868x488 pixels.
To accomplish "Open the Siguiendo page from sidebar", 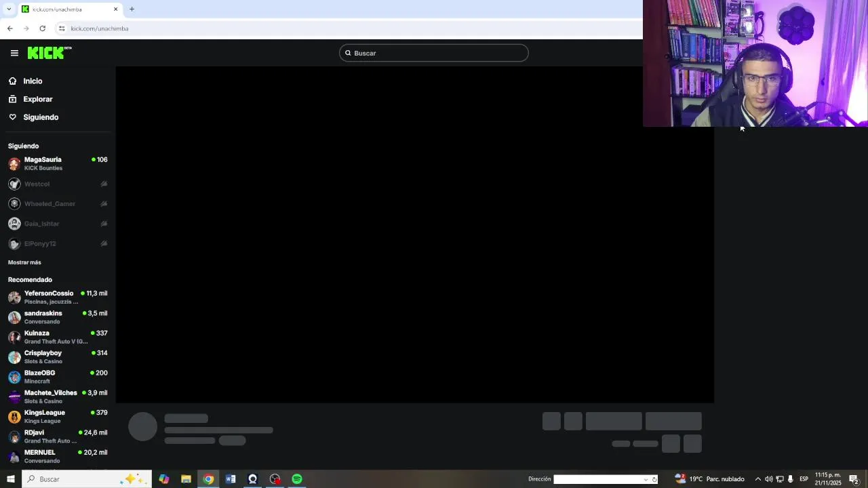I will click(x=41, y=117).
